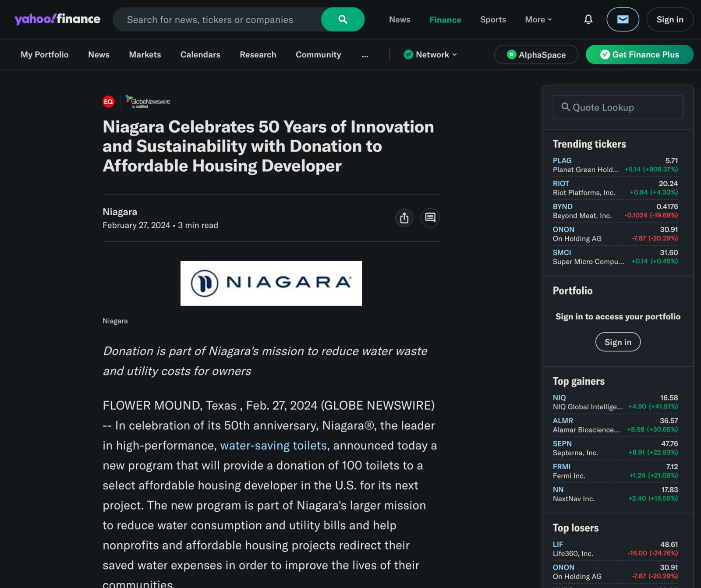The height and width of the screenshot is (588, 701).
Task: Open the BYND trending ticker
Action: click(x=563, y=206)
